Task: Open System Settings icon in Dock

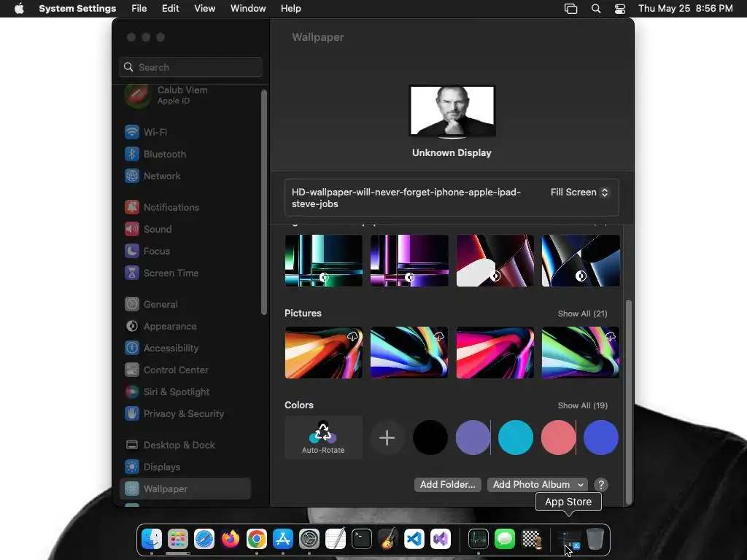Action: pos(309,539)
